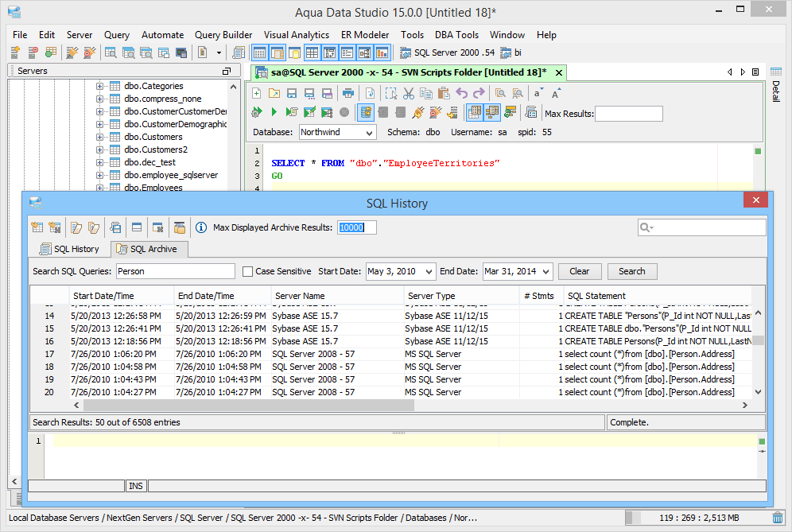This screenshot has height=532, width=792.
Task: Click the Max Displayed Archive Results field
Action: point(357,227)
